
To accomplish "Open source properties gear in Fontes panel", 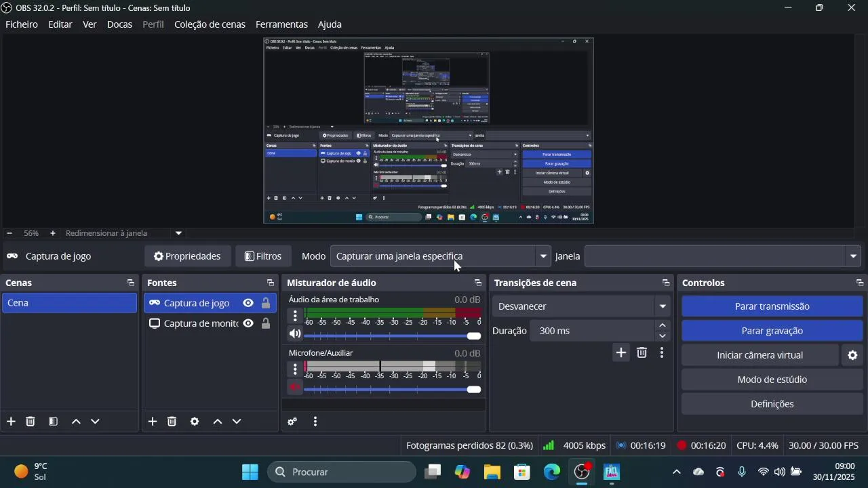I will click(x=195, y=422).
